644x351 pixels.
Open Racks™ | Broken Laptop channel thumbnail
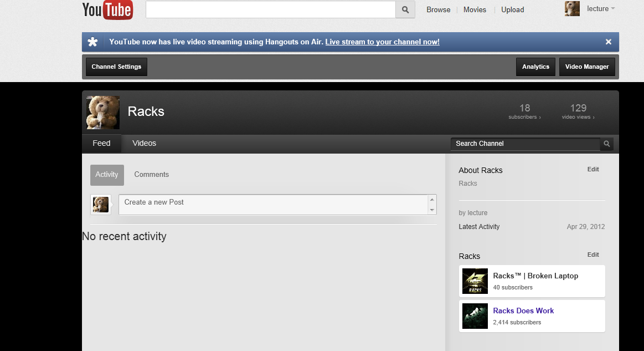475,281
